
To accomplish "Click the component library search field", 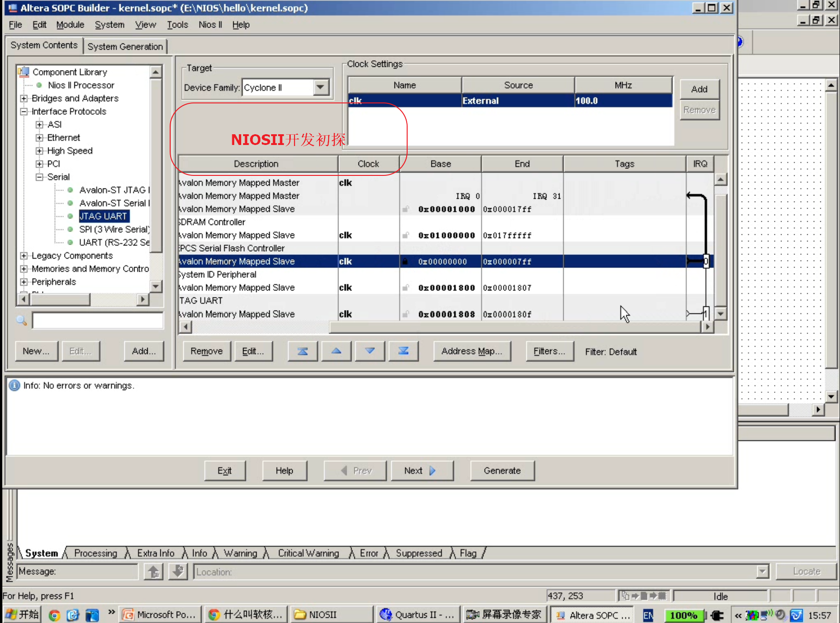I will click(98, 320).
